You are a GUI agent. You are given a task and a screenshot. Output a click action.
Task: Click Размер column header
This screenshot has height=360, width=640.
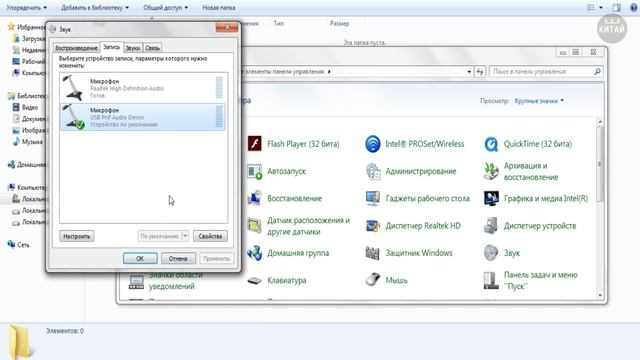340,23
